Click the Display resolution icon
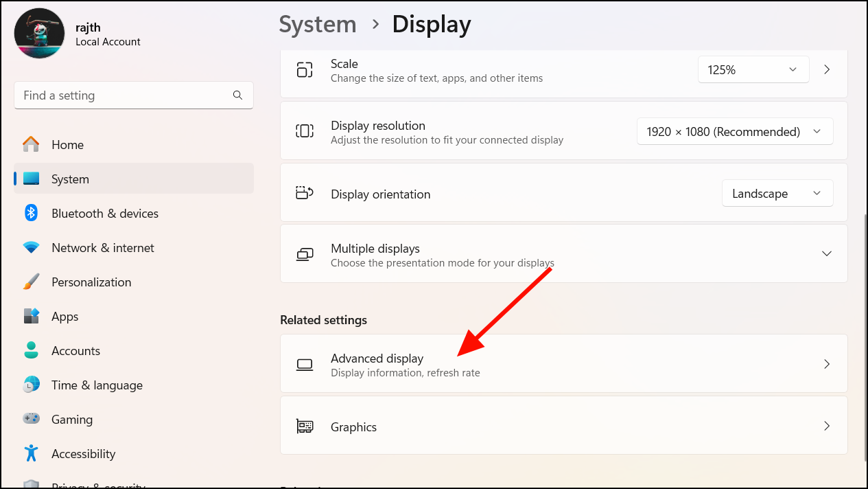The image size is (868, 489). click(x=304, y=131)
